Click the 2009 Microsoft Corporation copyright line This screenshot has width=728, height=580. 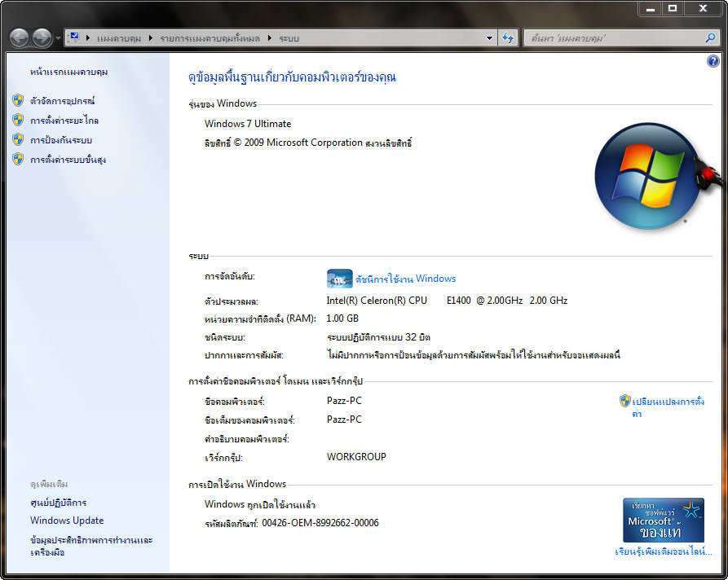coord(308,143)
